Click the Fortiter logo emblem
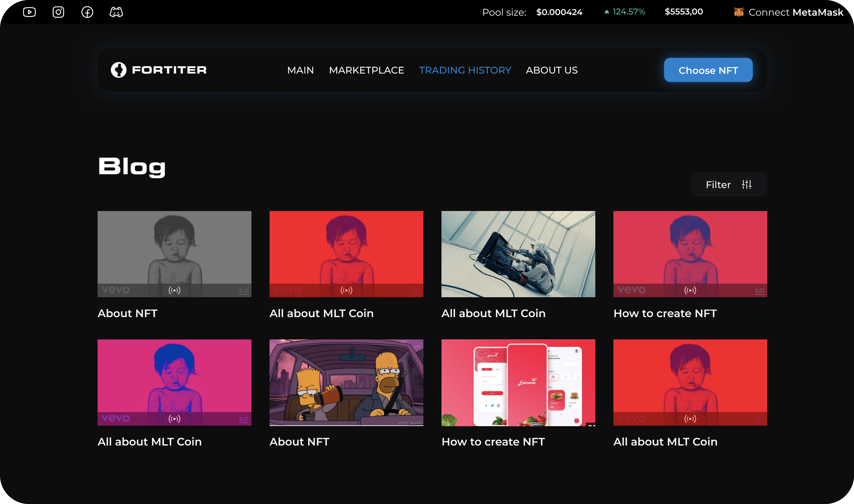This screenshot has width=854, height=504. 119,70
